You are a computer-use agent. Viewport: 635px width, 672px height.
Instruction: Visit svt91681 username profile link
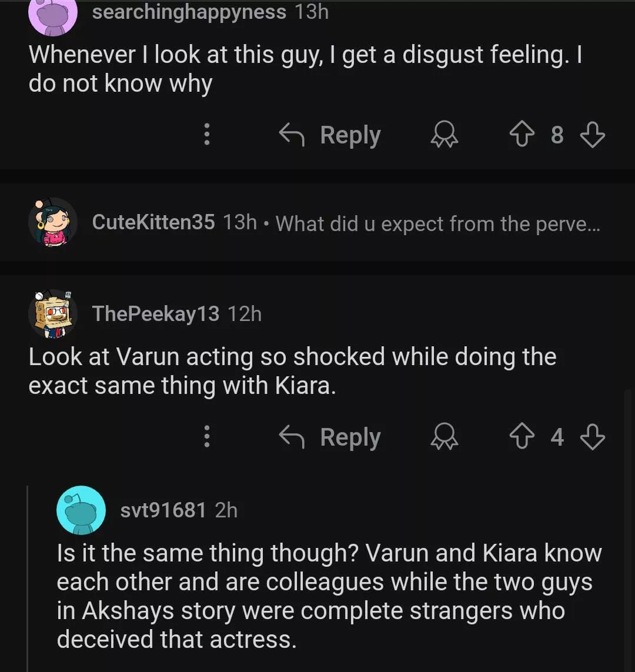(163, 510)
